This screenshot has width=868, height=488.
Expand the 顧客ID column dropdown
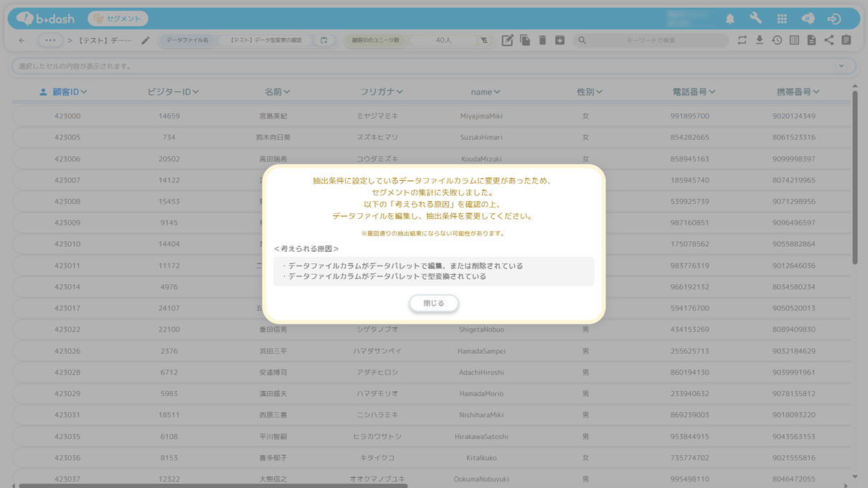tap(84, 92)
